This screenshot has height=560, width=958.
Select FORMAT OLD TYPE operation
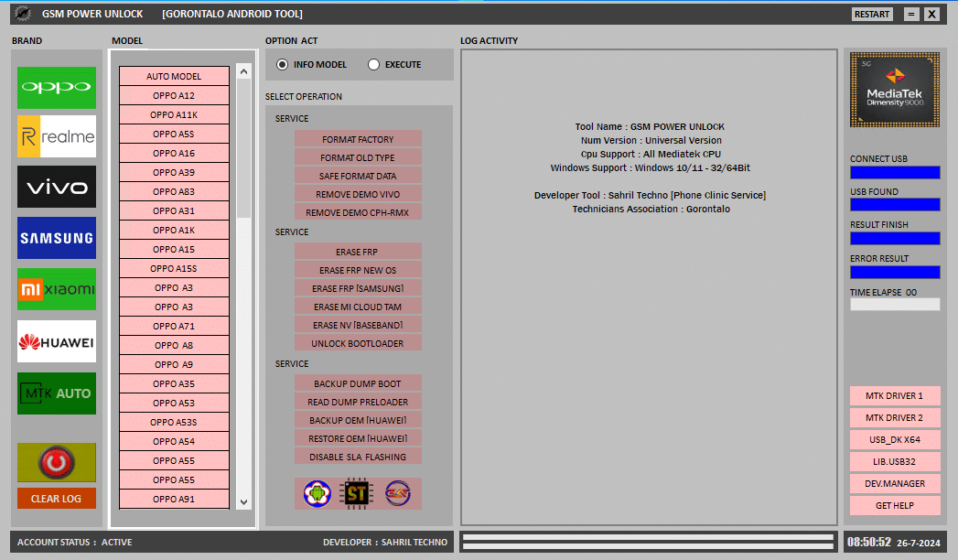358,157
